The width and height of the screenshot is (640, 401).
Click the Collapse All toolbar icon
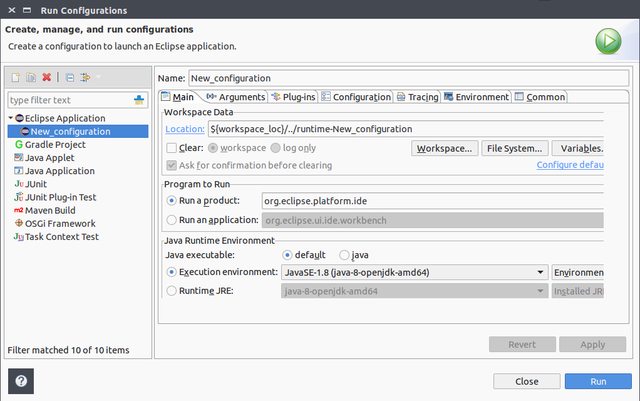click(x=70, y=77)
